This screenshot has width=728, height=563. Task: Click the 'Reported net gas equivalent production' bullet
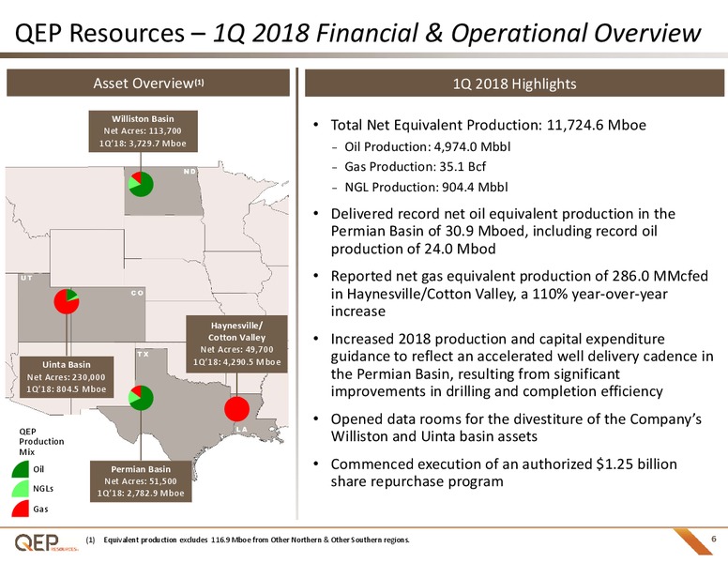(x=519, y=294)
